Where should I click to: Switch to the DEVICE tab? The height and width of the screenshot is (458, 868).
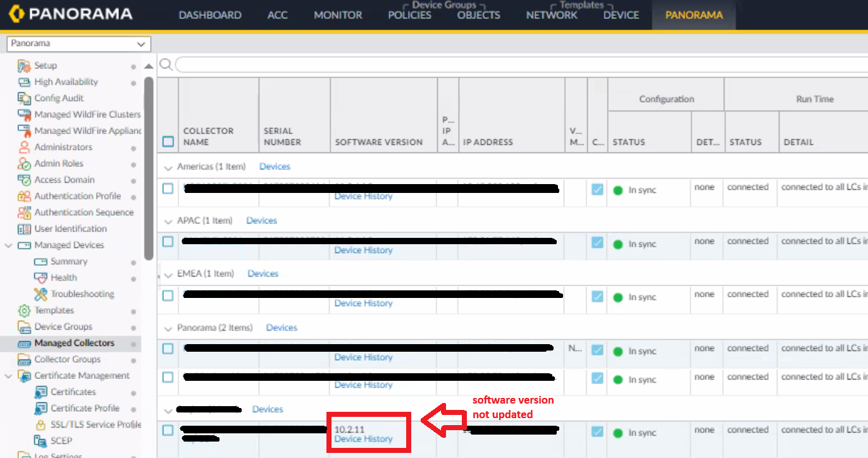(621, 15)
